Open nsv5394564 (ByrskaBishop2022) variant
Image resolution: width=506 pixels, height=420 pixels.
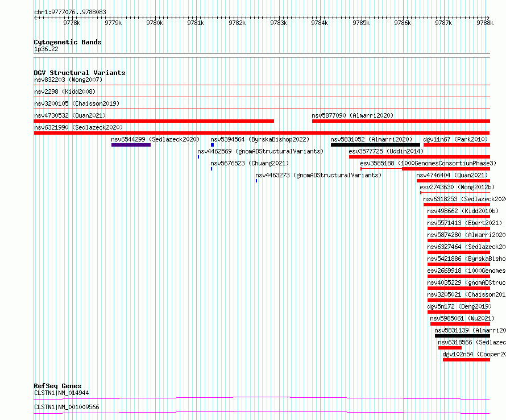tap(260, 139)
